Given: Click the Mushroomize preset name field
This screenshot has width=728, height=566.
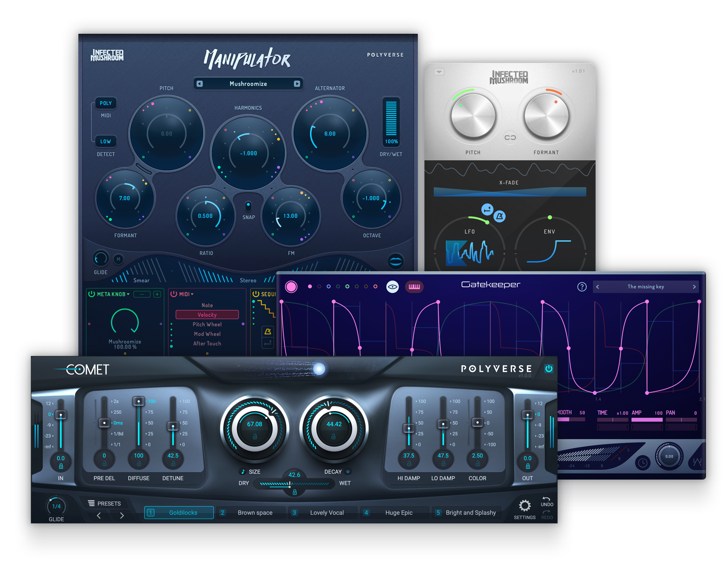Looking at the screenshot, I should coord(248,84).
